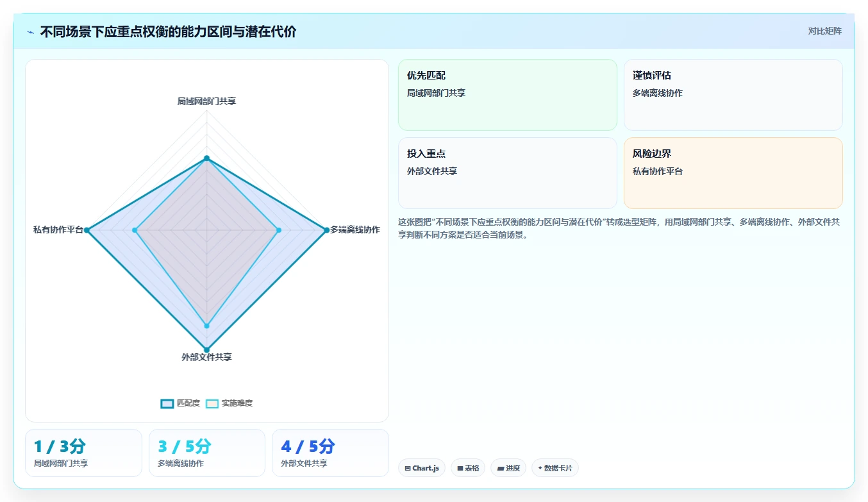The height and width of the screenshot is (502, 868).
Task: Click the lightning icon beside the title
Action: click(x=31, y=32)
